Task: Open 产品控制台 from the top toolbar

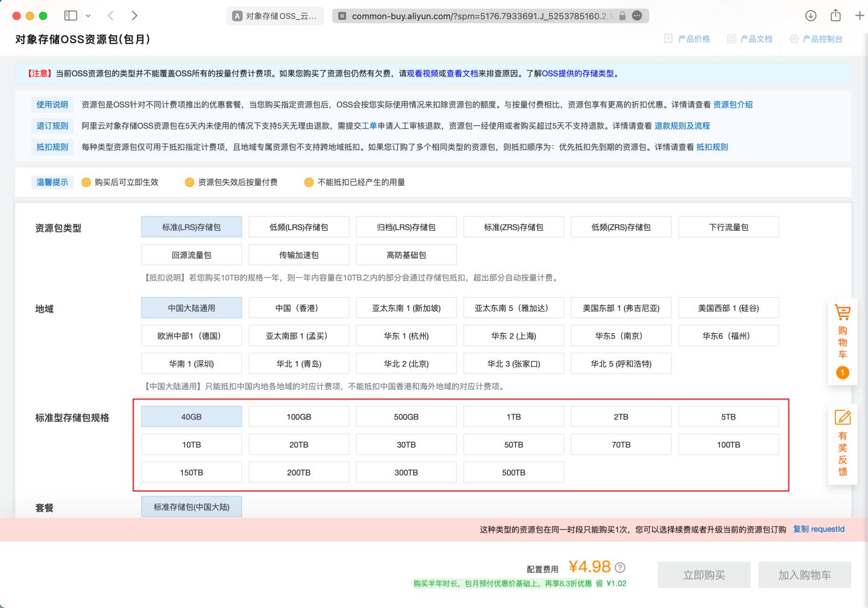Action: tap(817, 39)
